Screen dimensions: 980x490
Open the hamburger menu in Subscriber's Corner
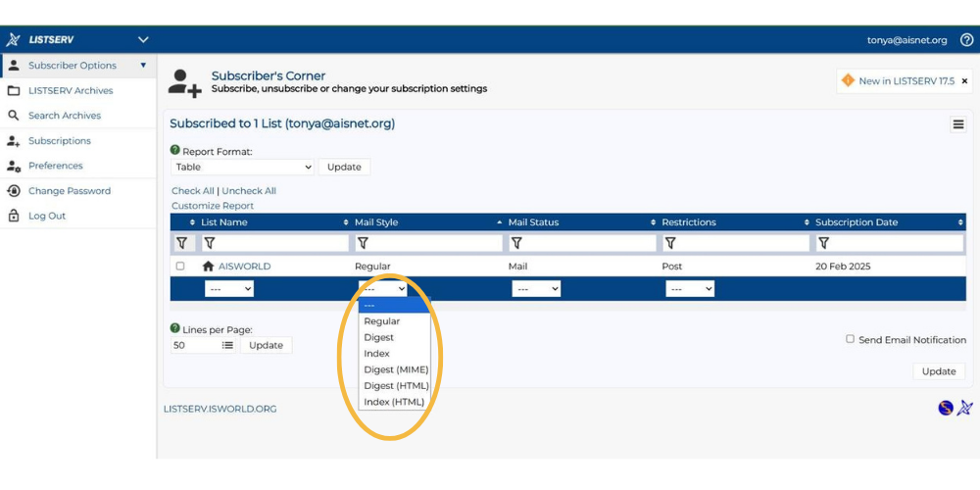[x=957, y=124]
